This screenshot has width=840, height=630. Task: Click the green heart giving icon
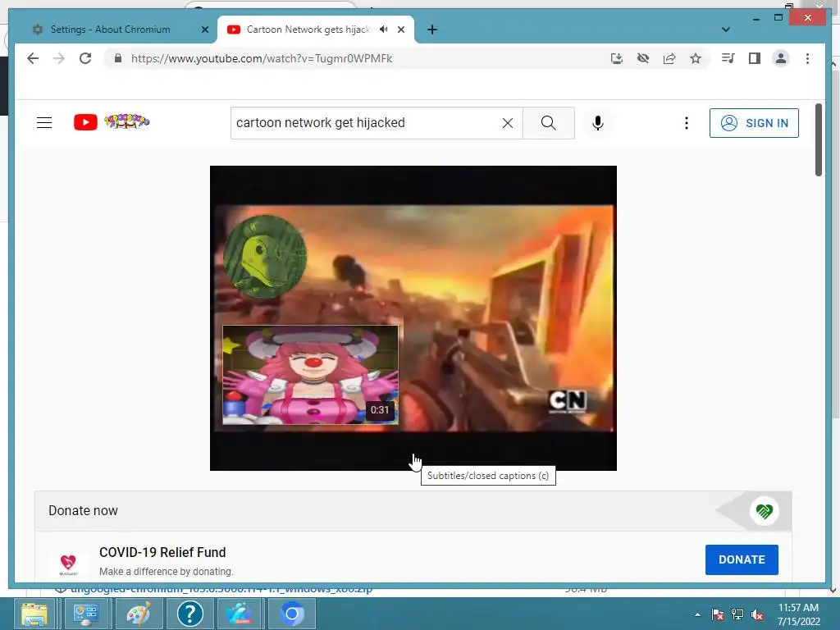(765, 511)
